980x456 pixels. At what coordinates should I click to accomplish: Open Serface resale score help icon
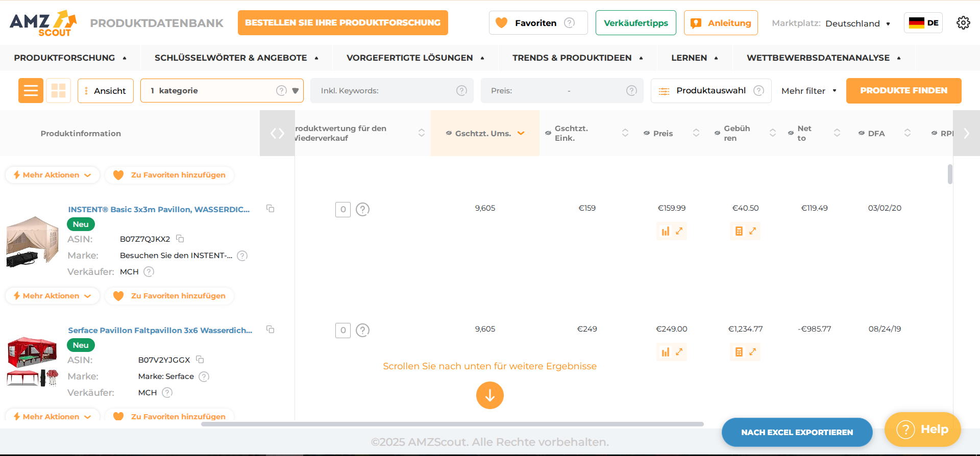tap(362, 331)
